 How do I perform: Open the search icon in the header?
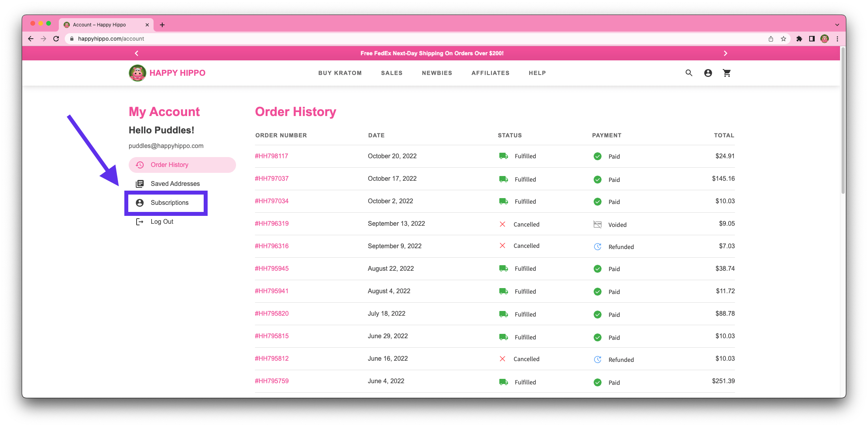688,73
